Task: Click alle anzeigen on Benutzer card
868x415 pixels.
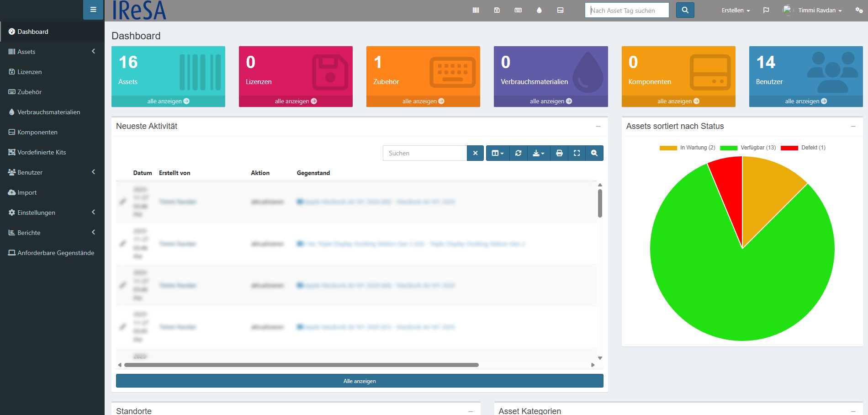Action: click(805, 101)
